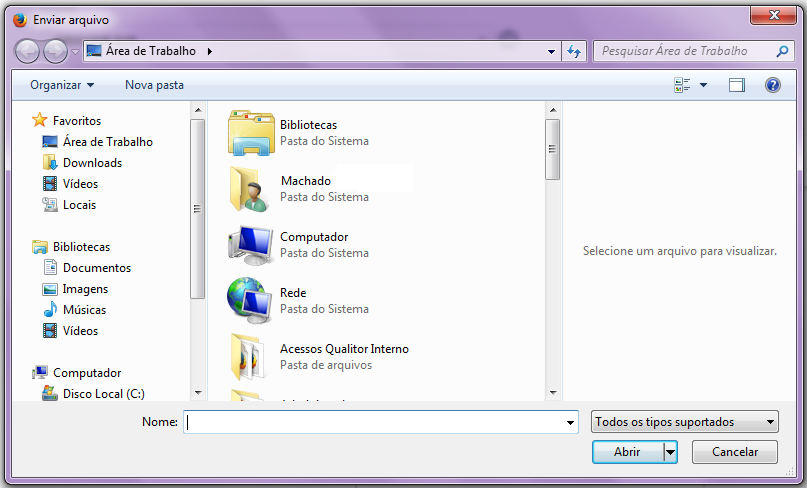The width and height of the screenshot is (807, 488).
Task: Select Downloads in the sidebar favorites
Action: [x=92, y=163]
